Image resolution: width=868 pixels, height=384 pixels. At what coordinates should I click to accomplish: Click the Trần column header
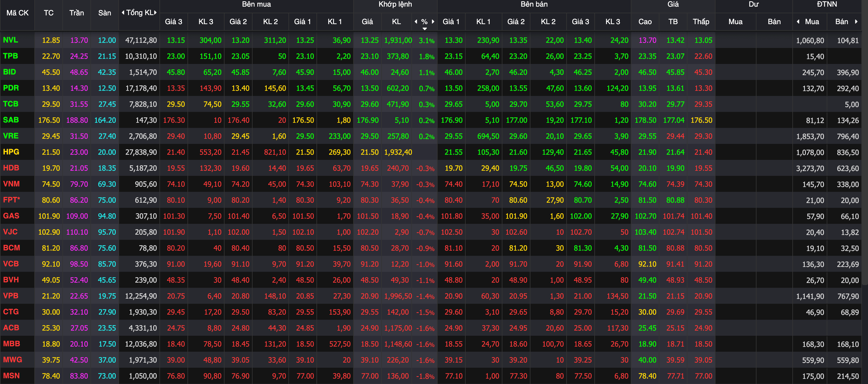pyautogui.click(x=77, y=13)
